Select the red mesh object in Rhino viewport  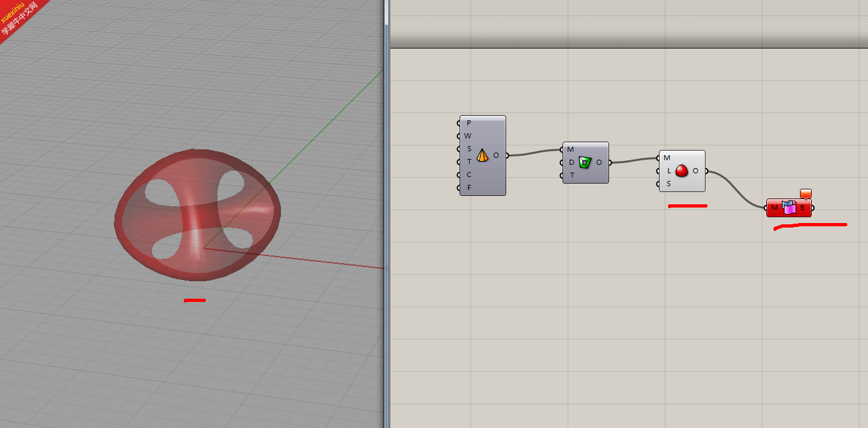197,215
